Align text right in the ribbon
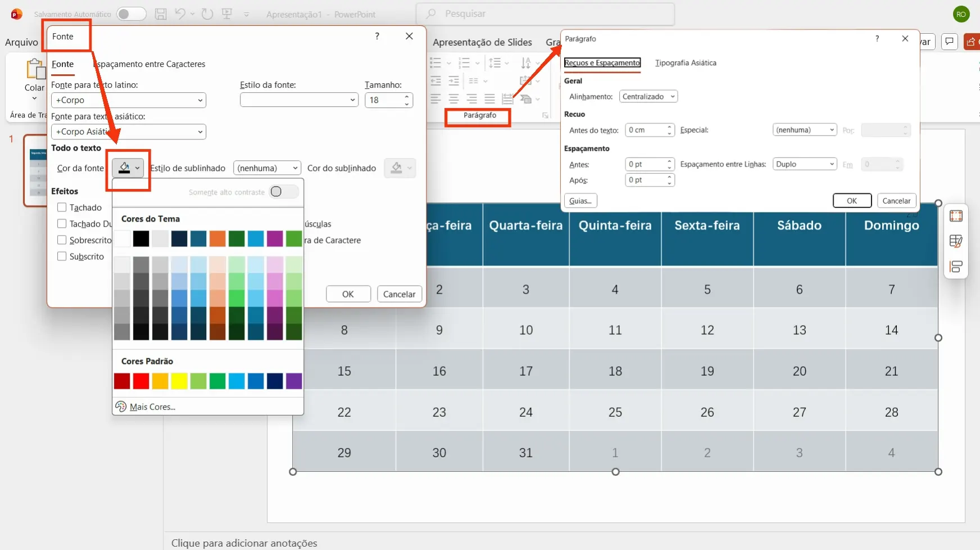The width and height of the screenshot is (980, 550). point(472,99)
